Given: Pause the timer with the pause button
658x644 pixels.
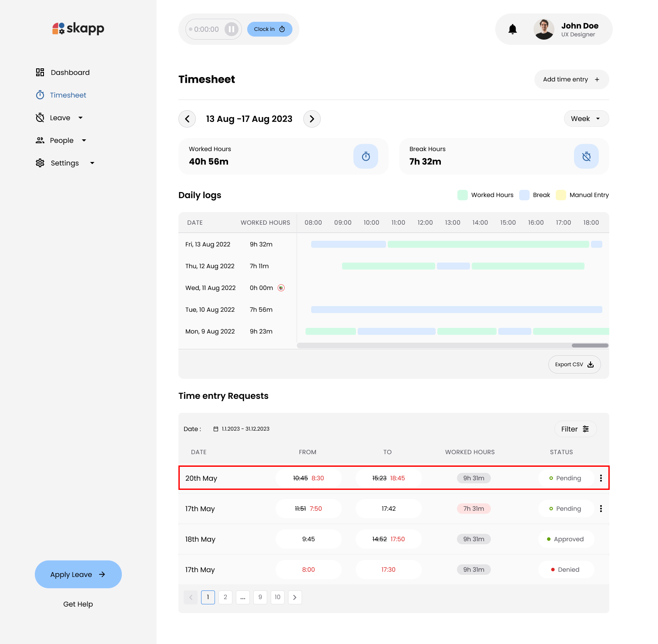Looking at the screenshot, I should [232, 29].
